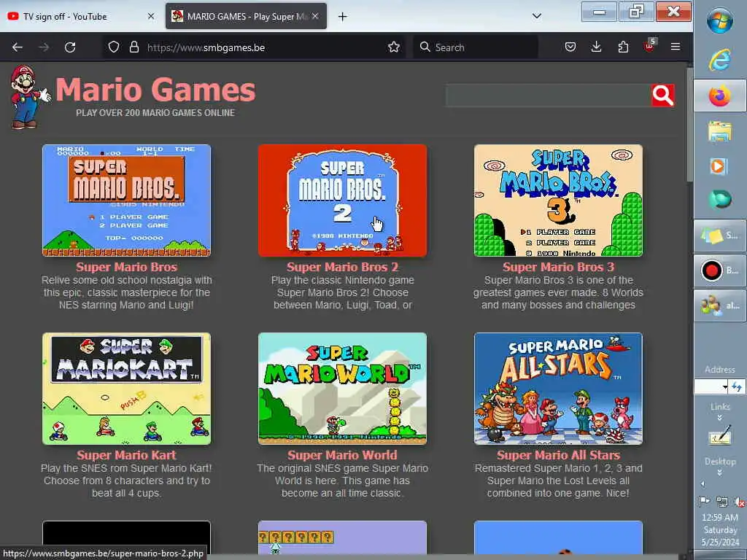
Task: Open the uBlock Origin extension icon
Action: tap(650, 46)
